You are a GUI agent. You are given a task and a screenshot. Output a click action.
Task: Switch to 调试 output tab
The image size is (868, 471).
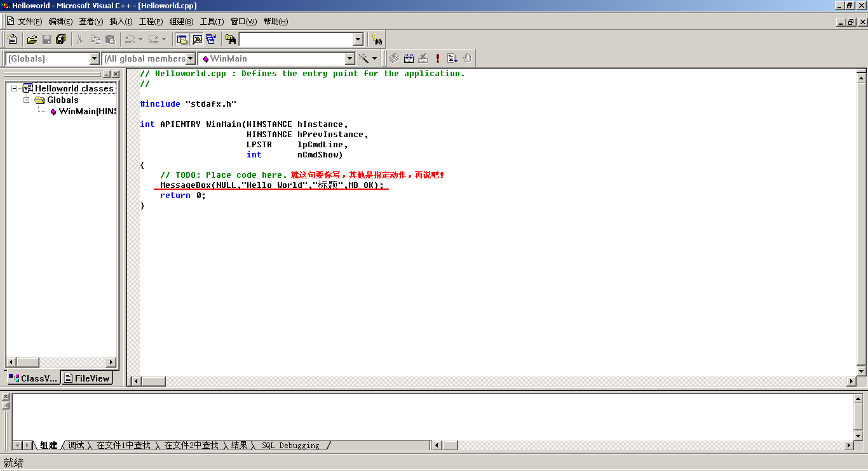click(76, 446)
